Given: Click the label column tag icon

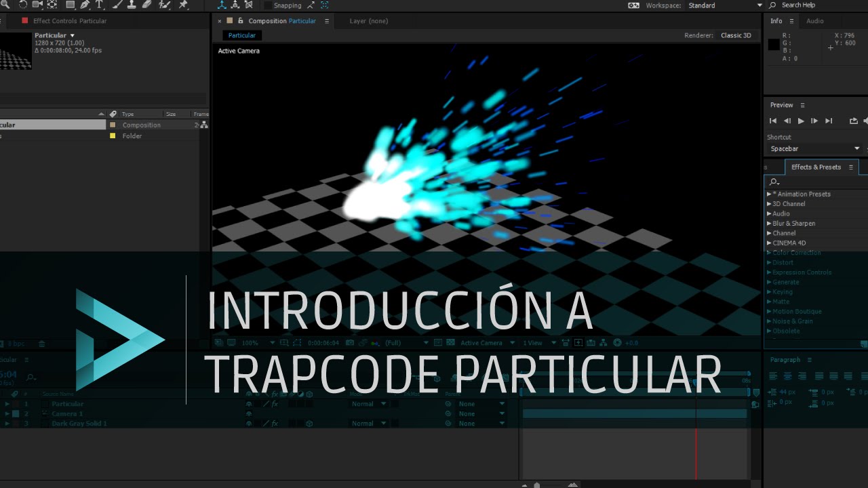Looking at the screenshot, I should pyautogui.click(x=113, y=114).
